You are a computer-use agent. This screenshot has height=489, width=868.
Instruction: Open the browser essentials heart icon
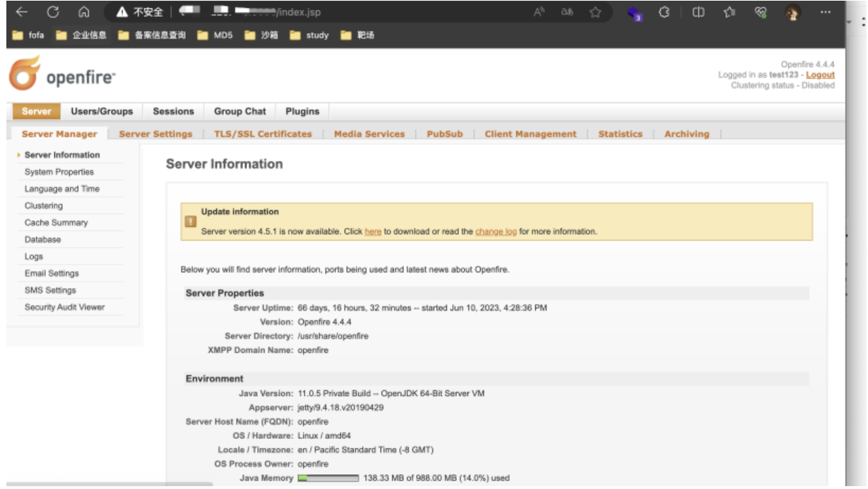pos(761,12)
